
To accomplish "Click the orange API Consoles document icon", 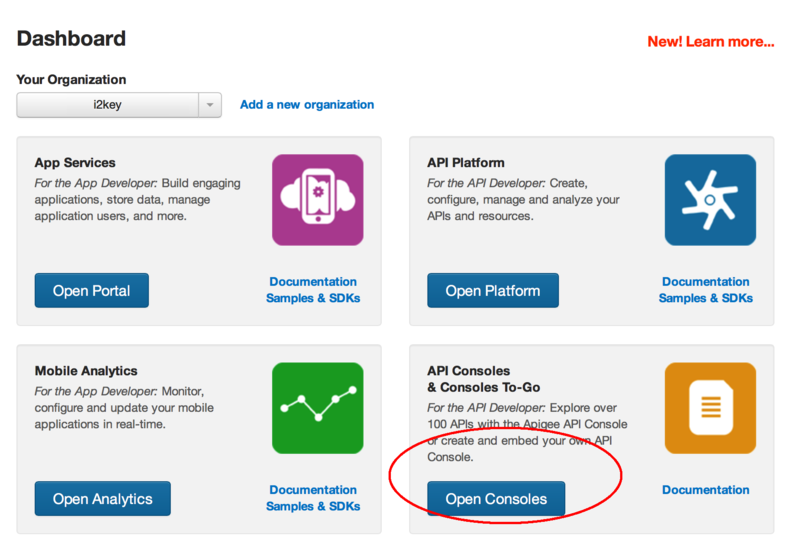I will pos(710,408).
